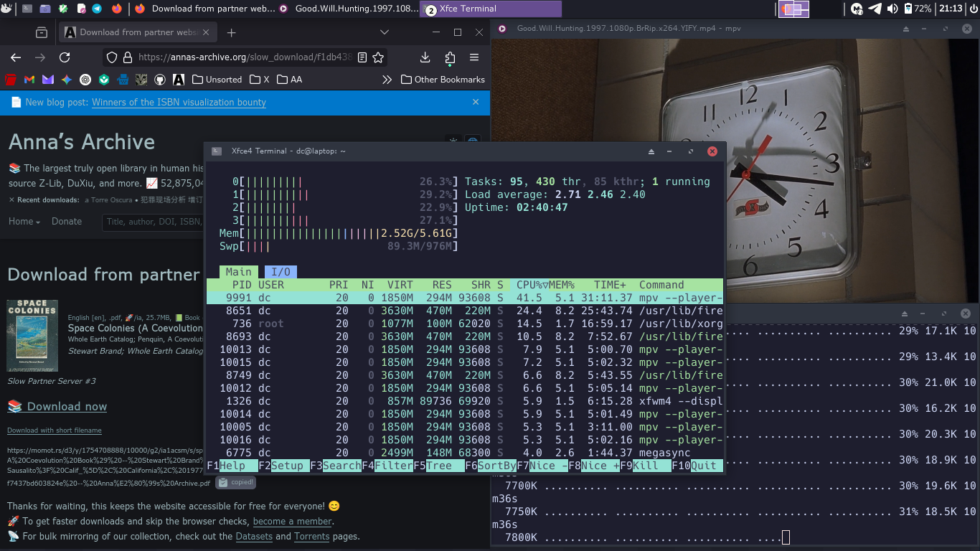The width and height of the screenshot is (980, 551).
Task: Select htop process row PID 9991
Action: (x=465, y=298)
